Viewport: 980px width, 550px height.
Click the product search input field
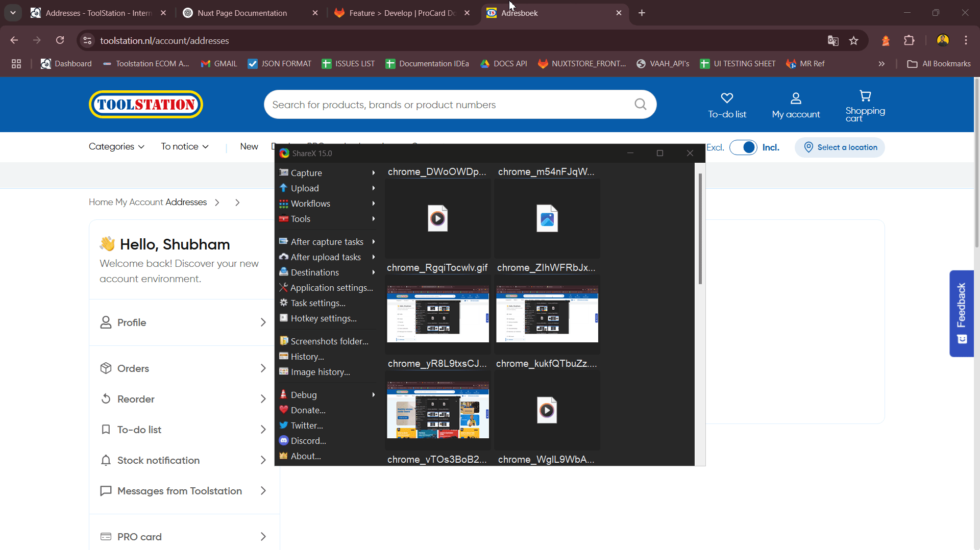[x=449, y=105]
